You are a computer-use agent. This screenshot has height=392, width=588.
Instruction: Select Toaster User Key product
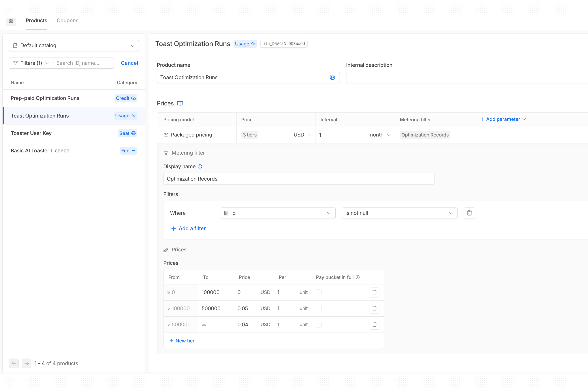pos(31,133)
